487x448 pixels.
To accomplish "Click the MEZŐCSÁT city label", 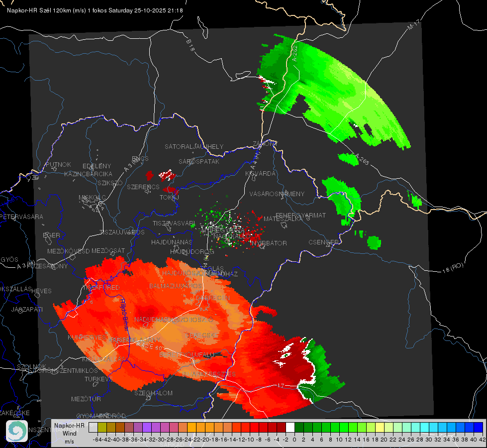I will pos(108,250).
